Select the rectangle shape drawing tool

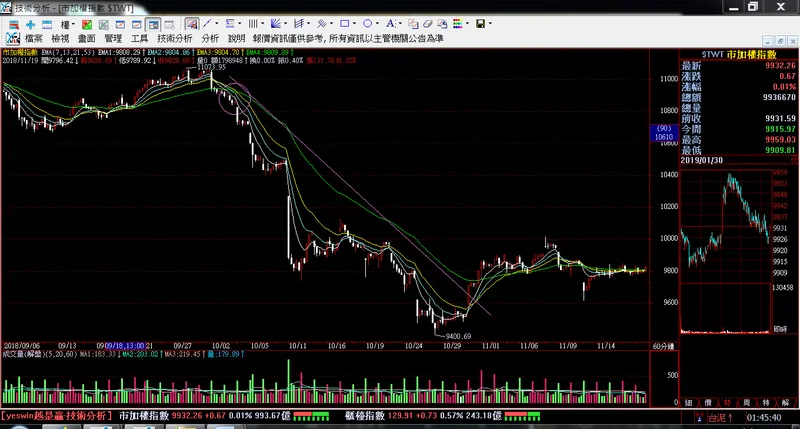(x=345, y=23)
